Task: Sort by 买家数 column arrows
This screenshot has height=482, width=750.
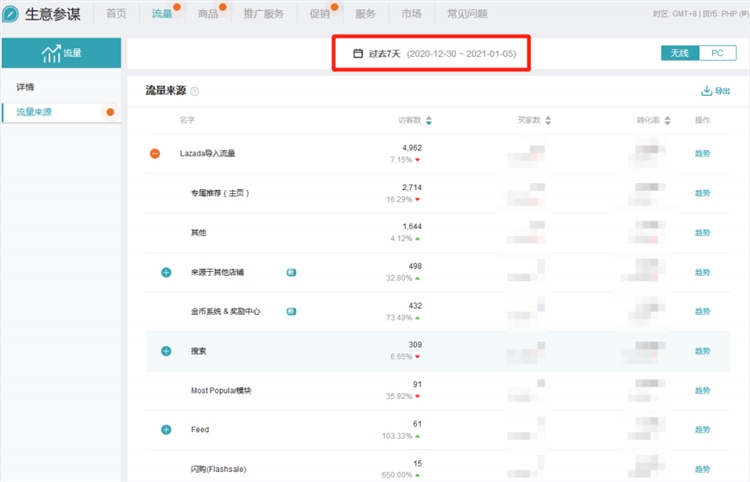Action: 548,120
